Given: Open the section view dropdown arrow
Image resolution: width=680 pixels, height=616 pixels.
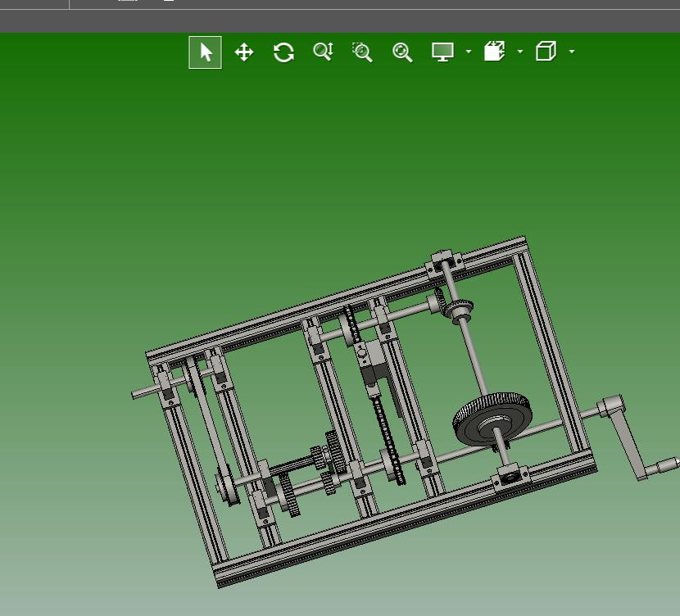Looking at the screenshot, I should point(520,52).
